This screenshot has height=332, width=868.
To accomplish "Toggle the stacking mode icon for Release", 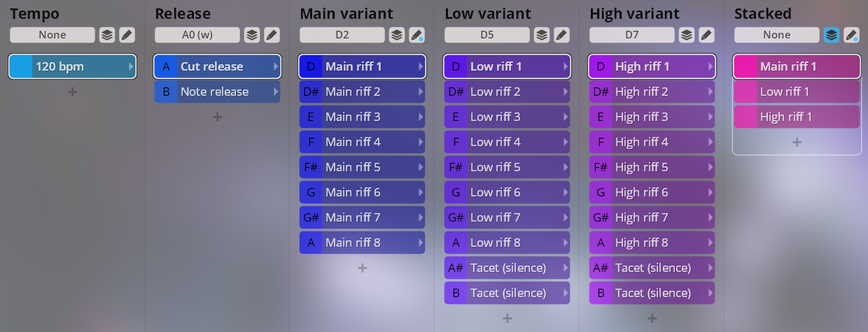I will click(x=252, y=35).
